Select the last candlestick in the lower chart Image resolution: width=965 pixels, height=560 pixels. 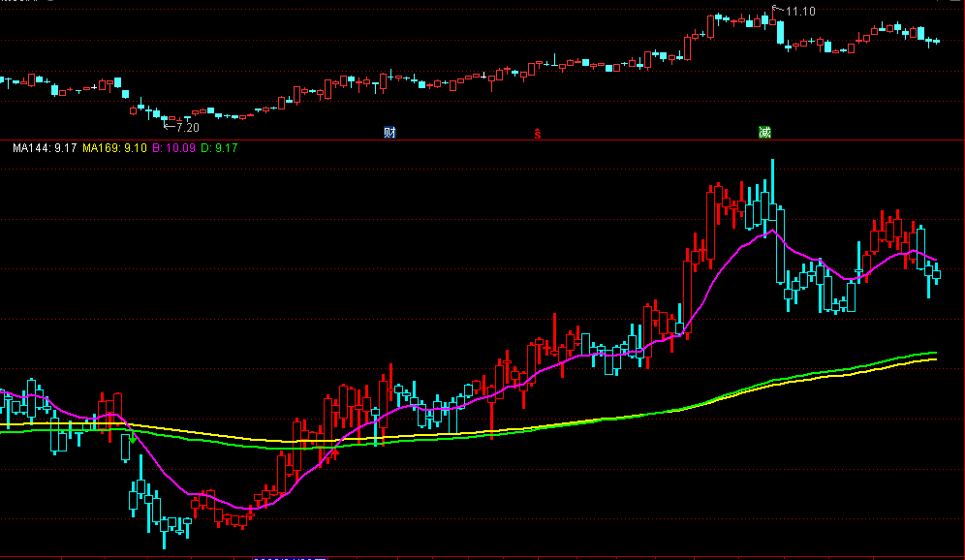[x=936, y=274]
